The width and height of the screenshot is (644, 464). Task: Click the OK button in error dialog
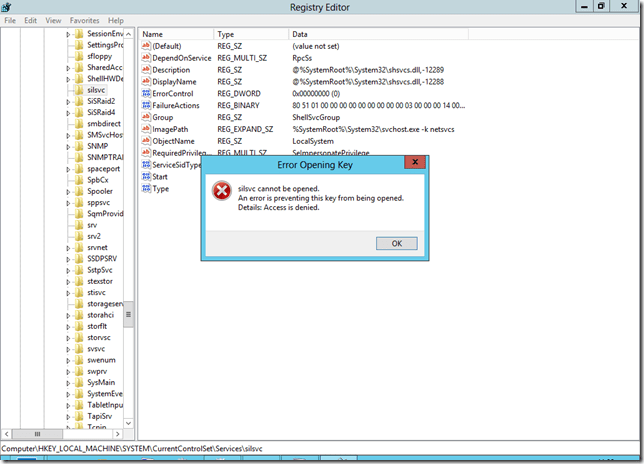396,243
